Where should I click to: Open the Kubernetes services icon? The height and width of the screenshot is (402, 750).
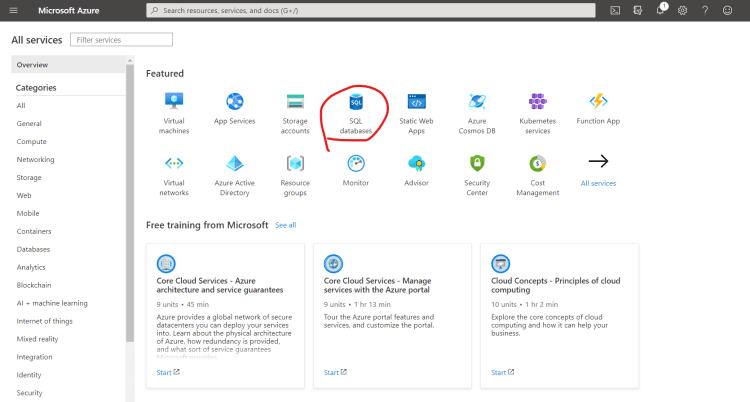click(538, 101)
